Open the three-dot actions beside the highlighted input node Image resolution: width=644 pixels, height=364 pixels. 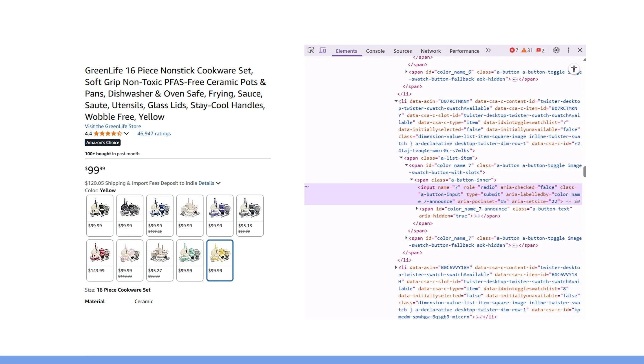[307, 187]
